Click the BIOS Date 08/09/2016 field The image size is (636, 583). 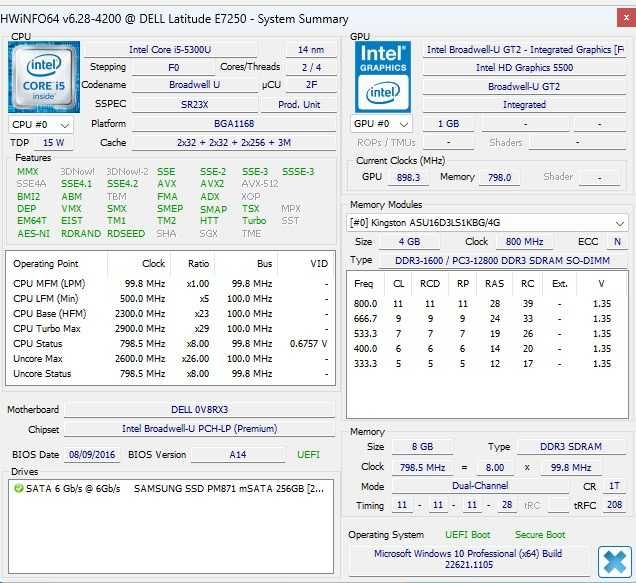click(92, 454)
